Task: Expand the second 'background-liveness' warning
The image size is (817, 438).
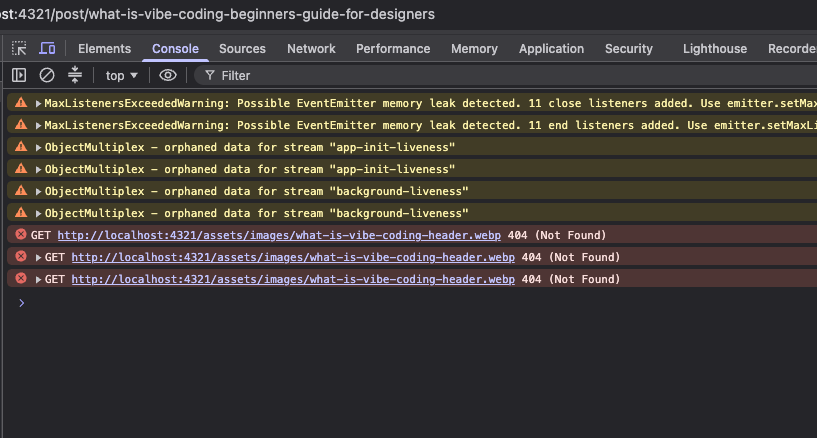Action: (x=38, y=214)
